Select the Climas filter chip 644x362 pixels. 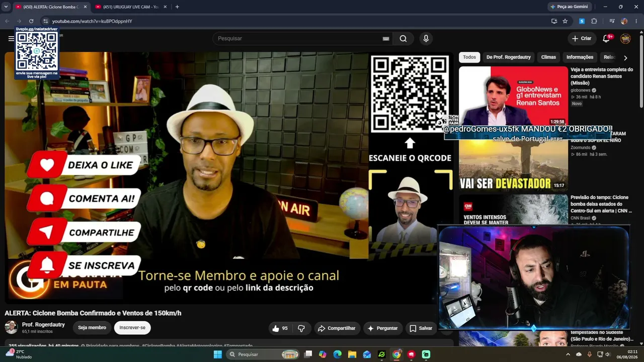coord(548,57)
